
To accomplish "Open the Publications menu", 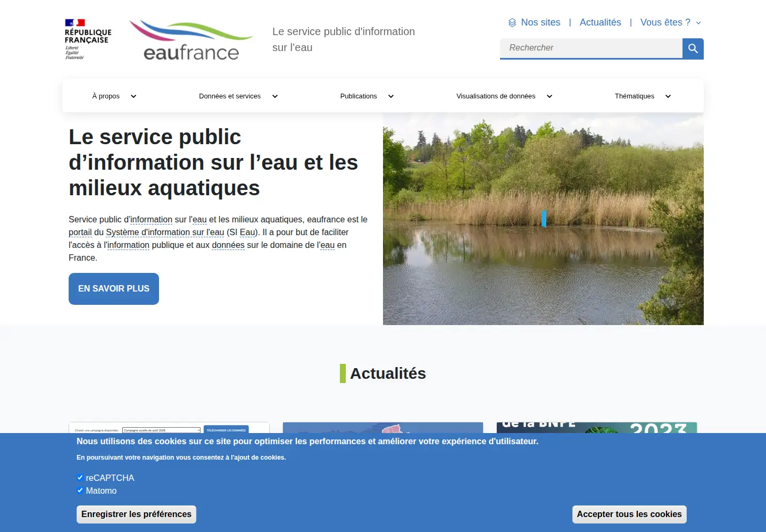I will 359,96.
